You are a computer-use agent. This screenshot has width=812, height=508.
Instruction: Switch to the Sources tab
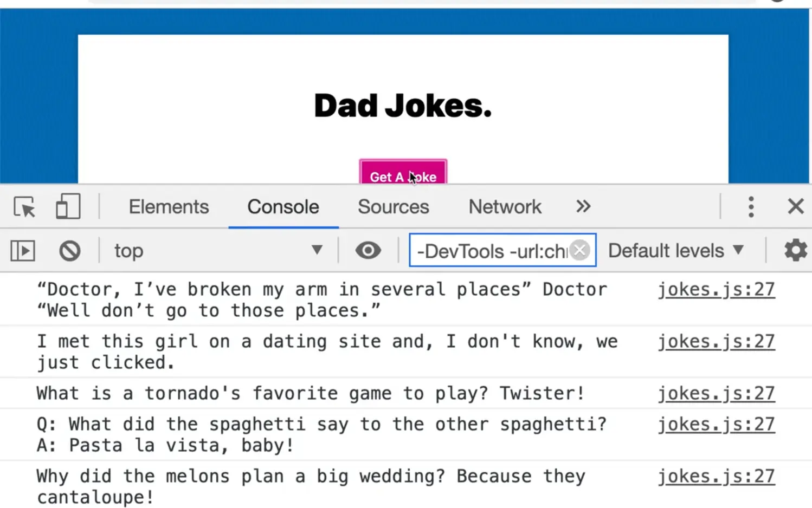pyautogui.click(x=393, y=207)
